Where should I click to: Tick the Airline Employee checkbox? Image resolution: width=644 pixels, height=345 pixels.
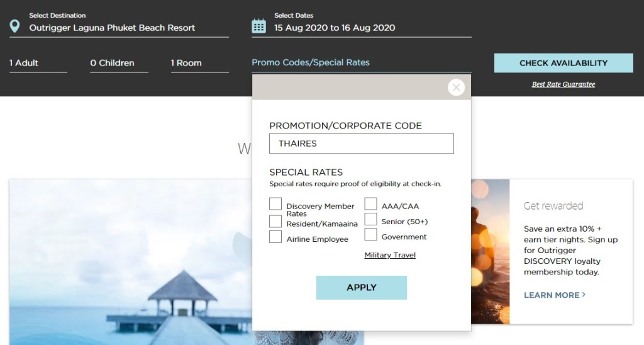275,237
